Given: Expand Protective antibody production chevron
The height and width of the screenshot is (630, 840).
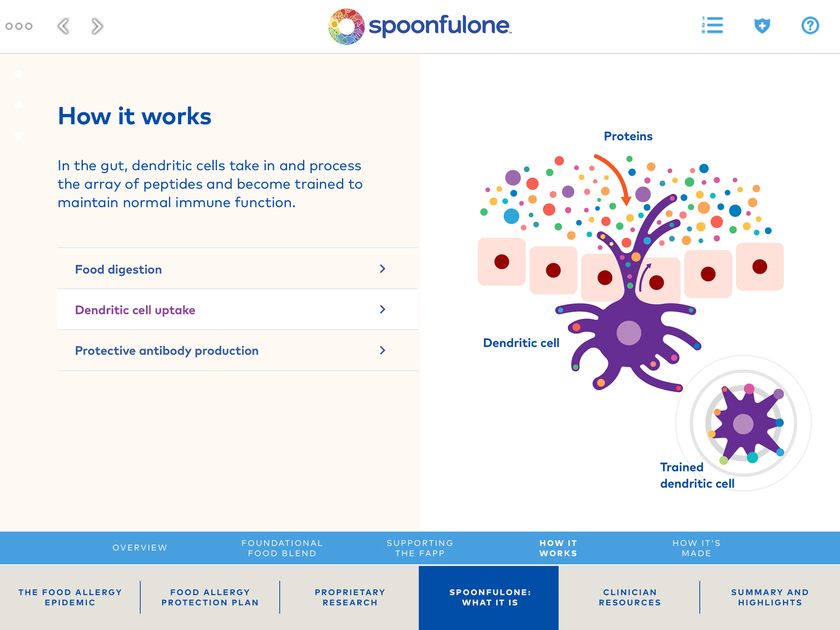Looking at the screenshot, I should (382, 350).
